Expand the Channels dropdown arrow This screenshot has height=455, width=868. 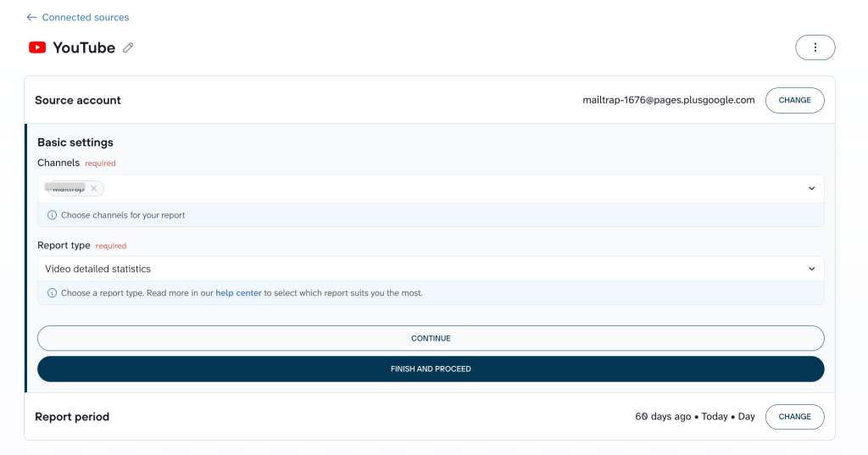[811, 188]
